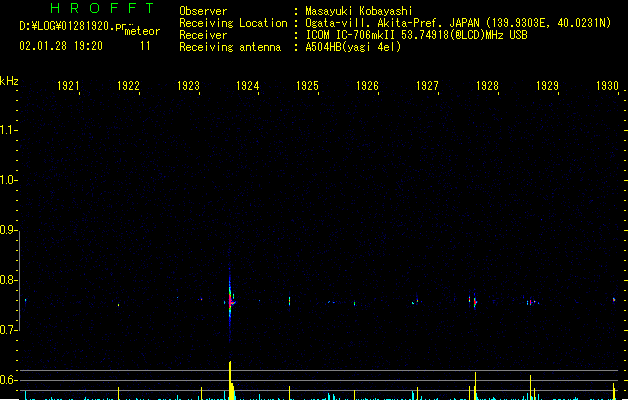
Task: Click the kHz axis unit label
Action: (9, 81)
